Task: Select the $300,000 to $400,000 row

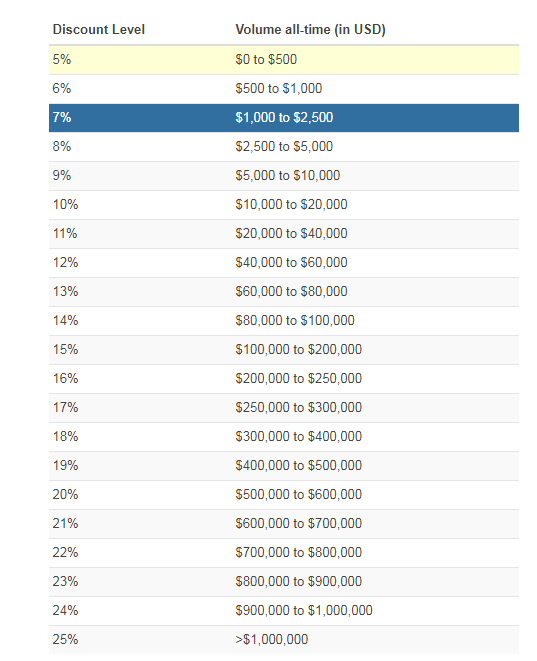Action: coord(284,437)
